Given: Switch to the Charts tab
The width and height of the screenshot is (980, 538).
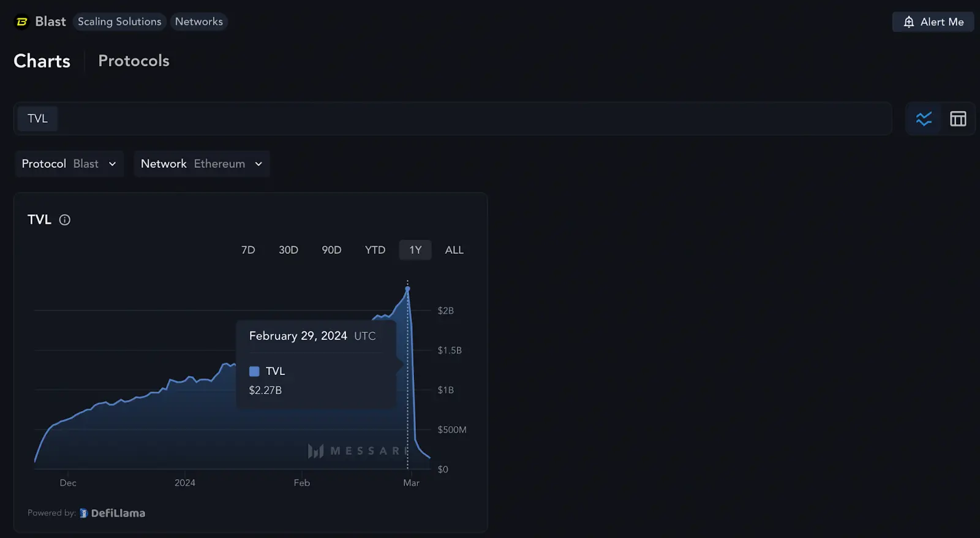Looking at the screenshot, I should coord(42,61).
